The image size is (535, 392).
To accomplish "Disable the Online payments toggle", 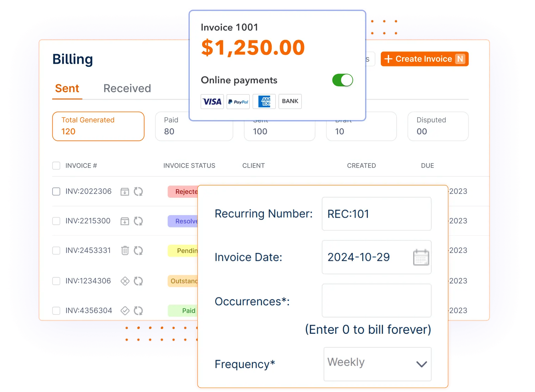I will click(x=343, y=80).
